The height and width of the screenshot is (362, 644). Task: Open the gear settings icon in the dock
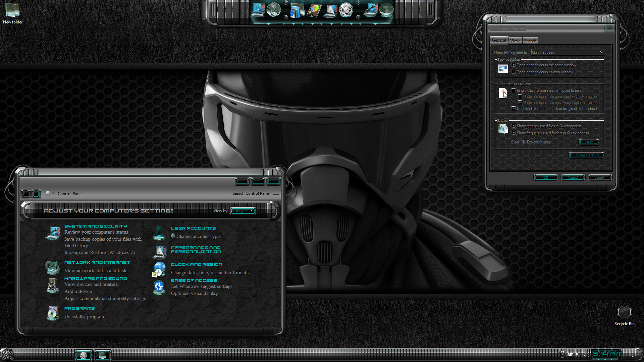coord(346,10)
